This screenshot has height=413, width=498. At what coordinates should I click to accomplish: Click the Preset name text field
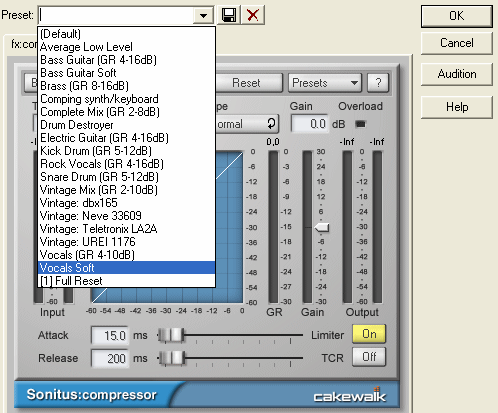tap(116, 15)
